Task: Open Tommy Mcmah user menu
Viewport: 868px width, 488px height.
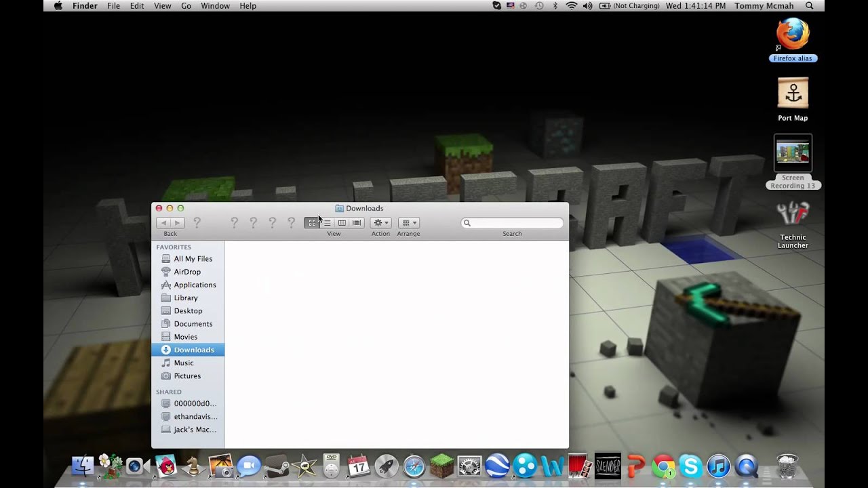Action: tap(763, 5)
